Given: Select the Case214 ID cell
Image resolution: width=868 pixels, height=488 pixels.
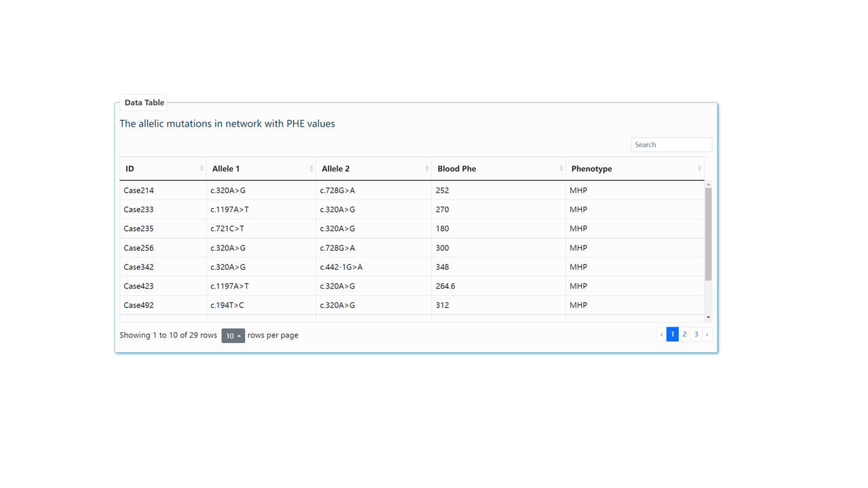Looking at the screenshot, I should point(163,190).
